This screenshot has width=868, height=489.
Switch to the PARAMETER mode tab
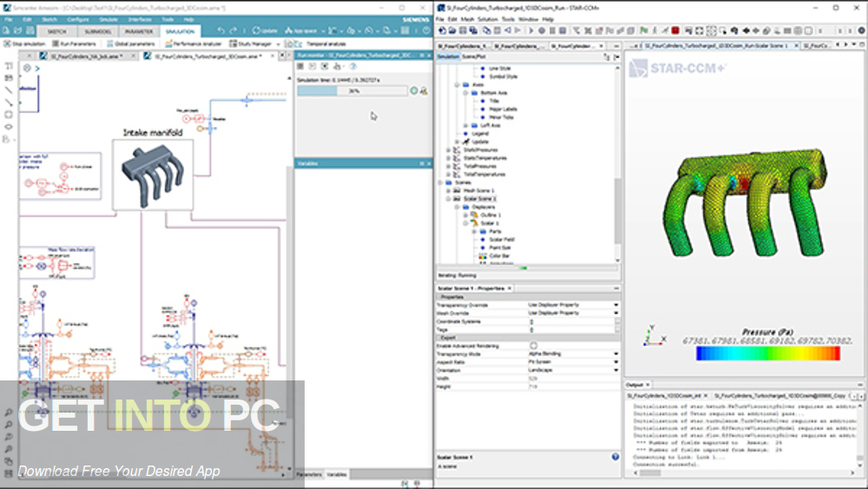coord(138,31)
